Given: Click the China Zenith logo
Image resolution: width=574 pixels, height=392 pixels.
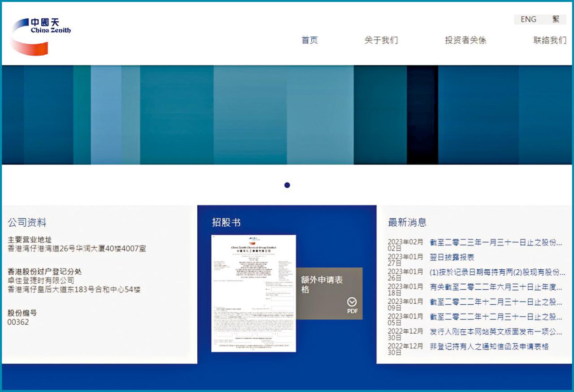Looking at the screenshot, I should (40, 37).
